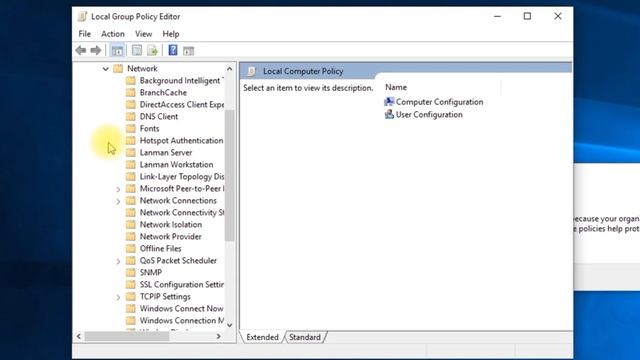Open Computer Configuration in the list
Viewport: 640px width, 360px height.
[439, 102]
